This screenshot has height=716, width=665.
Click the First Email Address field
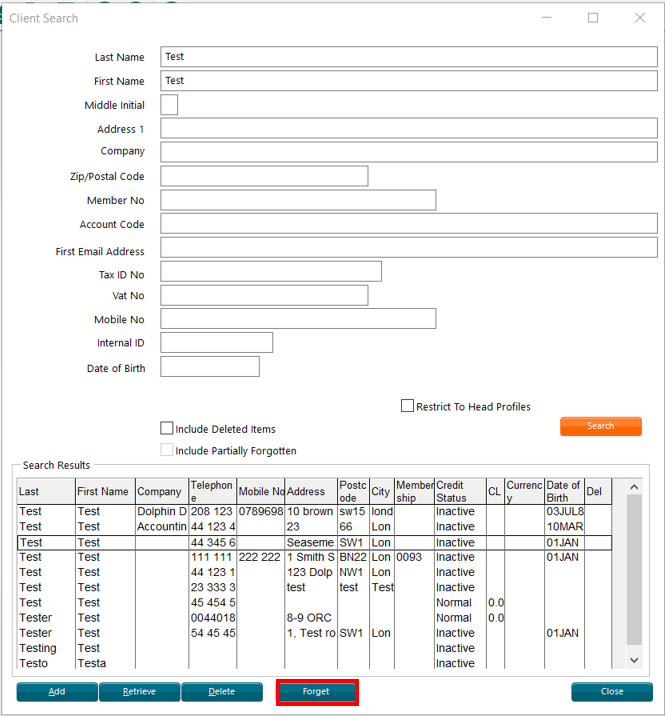pos(409,247)
